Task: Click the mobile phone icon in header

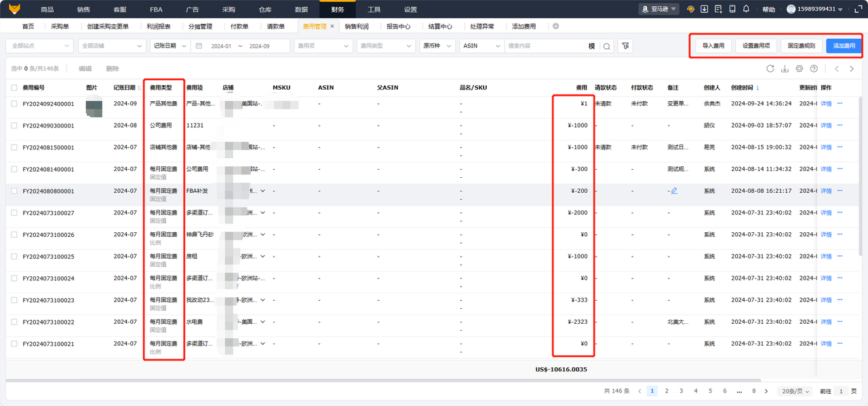Action: tap(732, 9)
